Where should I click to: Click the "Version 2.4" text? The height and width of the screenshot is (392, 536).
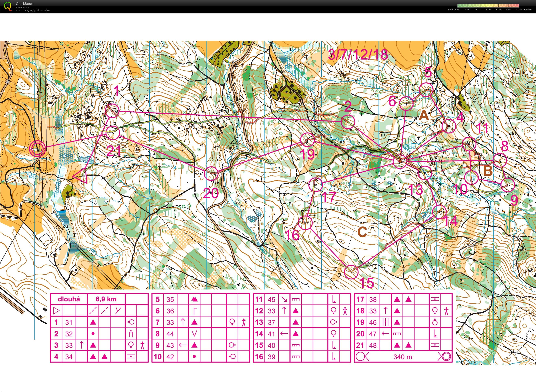(23, 8)
